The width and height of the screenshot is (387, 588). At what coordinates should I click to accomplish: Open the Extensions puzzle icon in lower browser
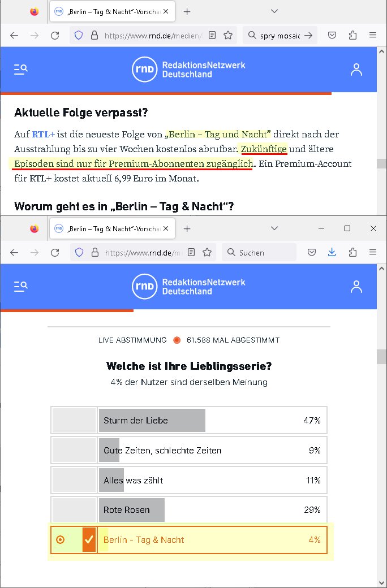352,252
